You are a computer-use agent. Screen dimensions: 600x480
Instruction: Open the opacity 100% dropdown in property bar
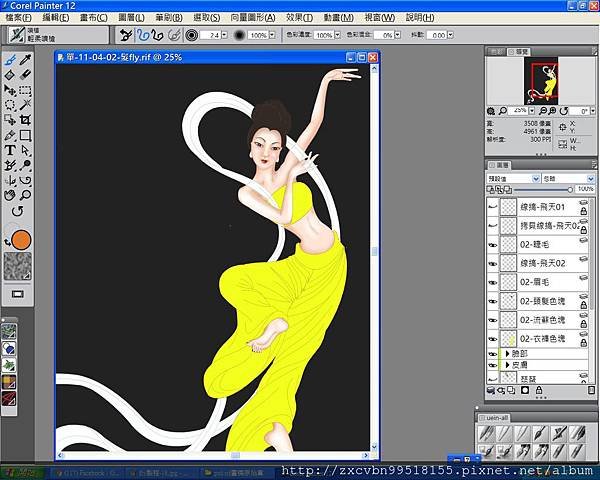(272, 35)
